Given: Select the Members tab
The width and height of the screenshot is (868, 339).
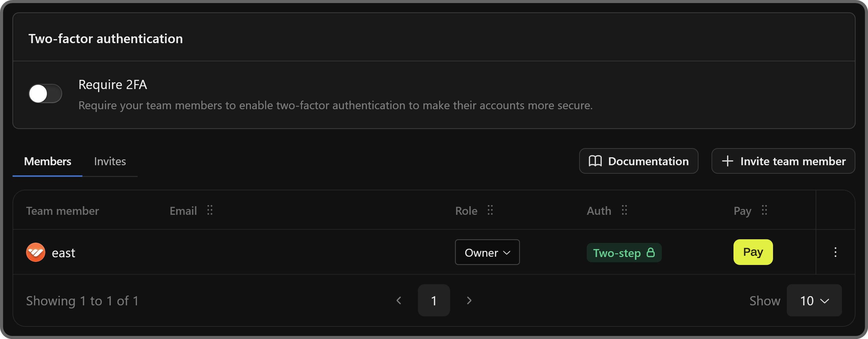Looking at the screenshot, I should point(47,162).
